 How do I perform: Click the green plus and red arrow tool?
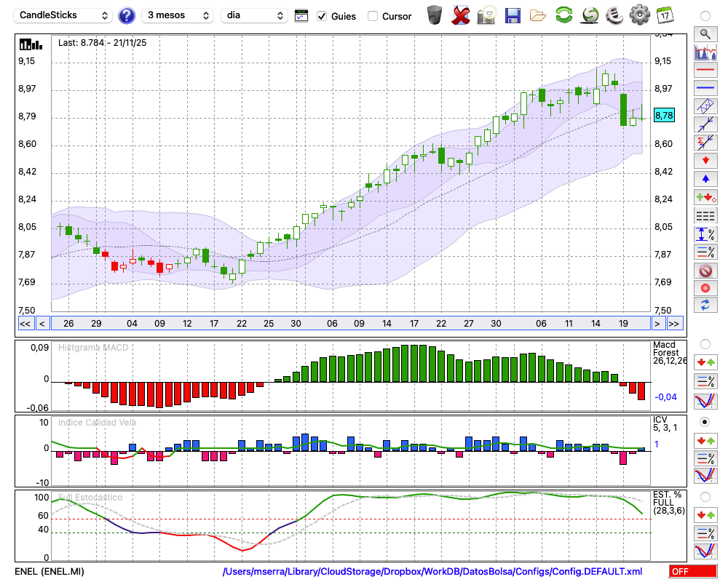[705, 197]
